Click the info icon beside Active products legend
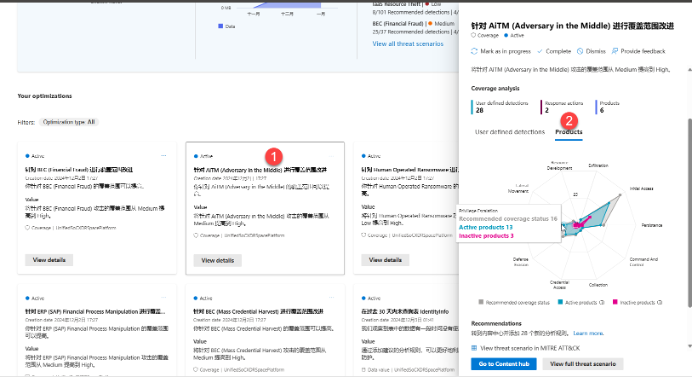Screen dimensions: 695x380 [601, 302]
